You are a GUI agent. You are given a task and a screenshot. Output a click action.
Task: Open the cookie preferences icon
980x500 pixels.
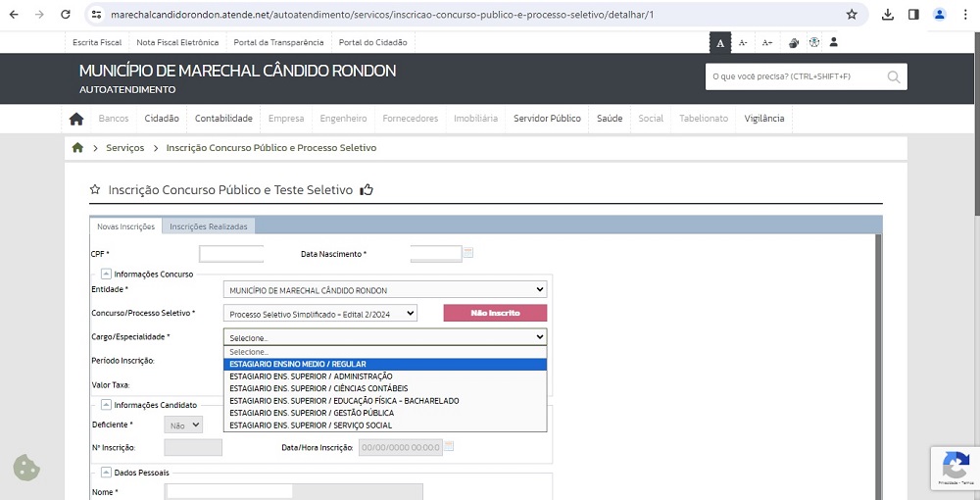[x=26, y=468]
